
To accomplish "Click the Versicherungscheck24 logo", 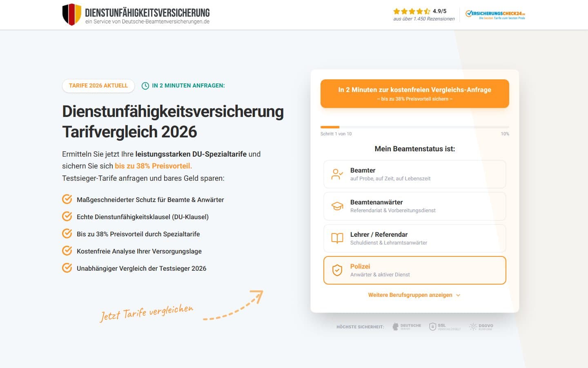I will pyautogui.click(x=495, y=15).
